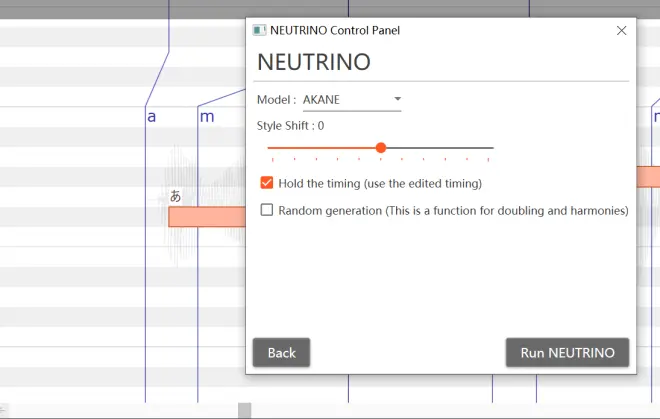
Task: Click the Back button
Action: pos(281,352)
